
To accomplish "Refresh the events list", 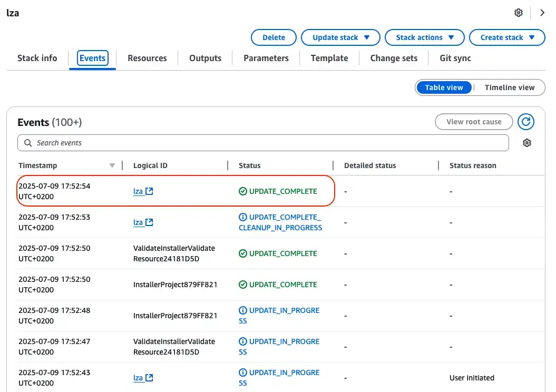I will 525,122.
